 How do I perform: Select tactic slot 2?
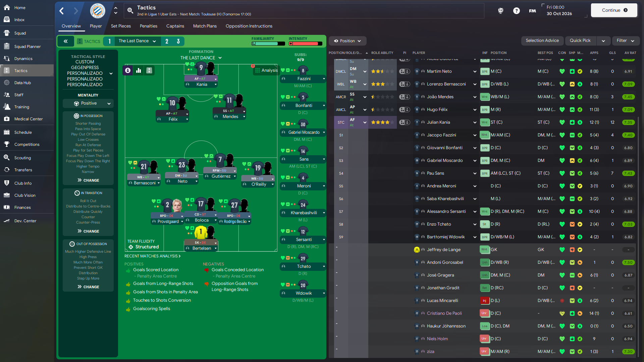[x=167, y=41]
